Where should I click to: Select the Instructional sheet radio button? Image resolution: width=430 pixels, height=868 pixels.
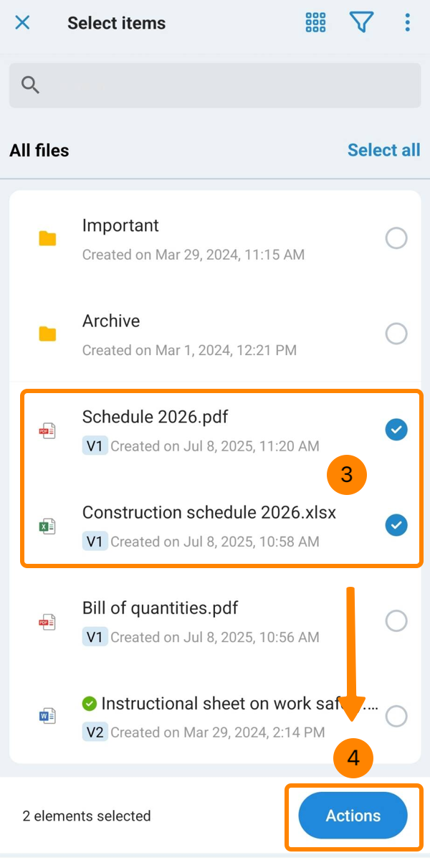(396, 716)
